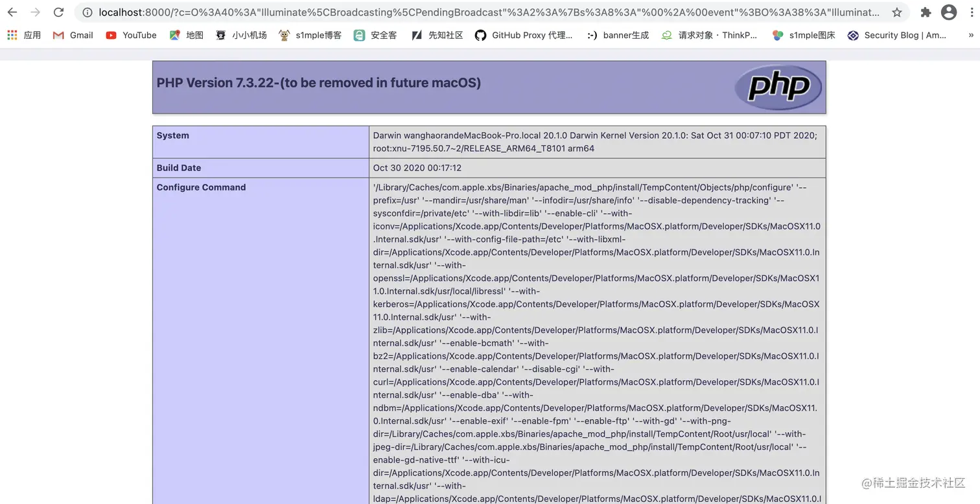Screen dimensions: 980x504
Task: Click the PHP logo image
Action: point(778,87)
